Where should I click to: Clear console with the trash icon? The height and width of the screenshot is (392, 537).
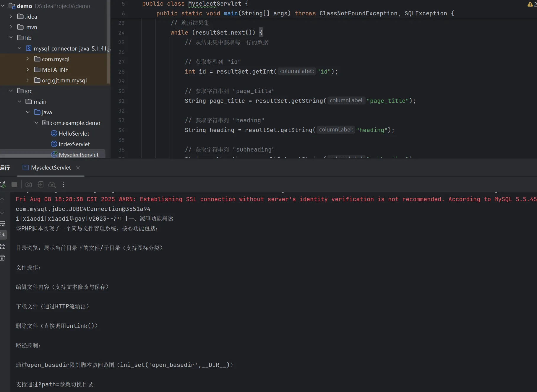pyautogui.click(x=3, y=258)
